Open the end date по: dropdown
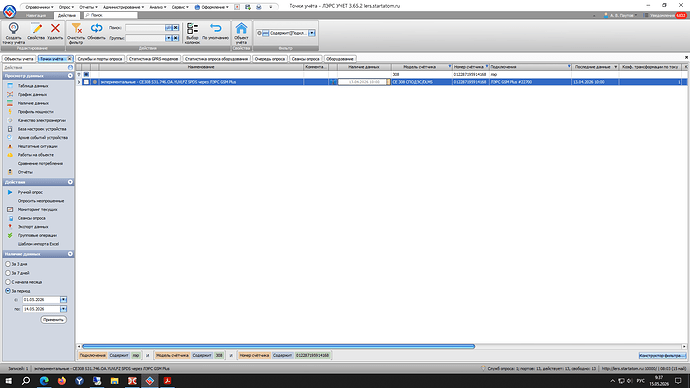 point(63,309)
